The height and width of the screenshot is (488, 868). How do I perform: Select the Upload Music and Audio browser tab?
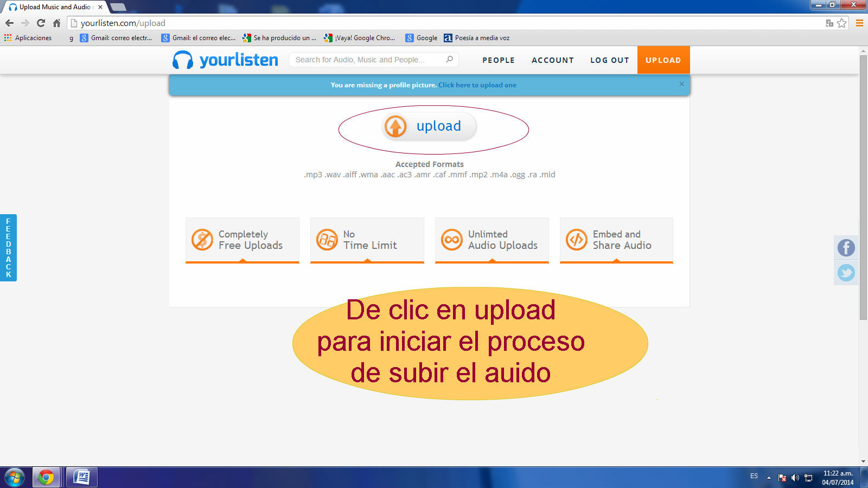click(54, 7)
